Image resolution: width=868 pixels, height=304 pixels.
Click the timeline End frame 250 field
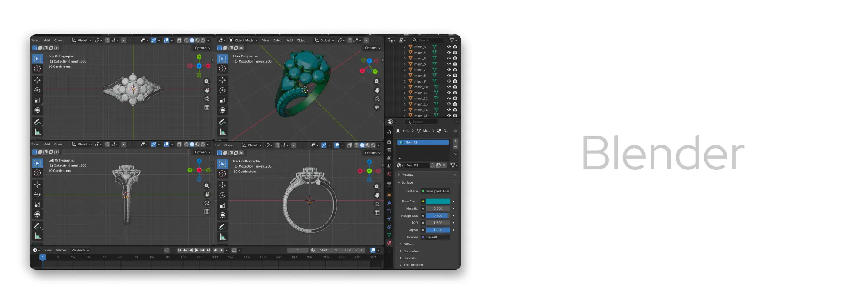354,250
